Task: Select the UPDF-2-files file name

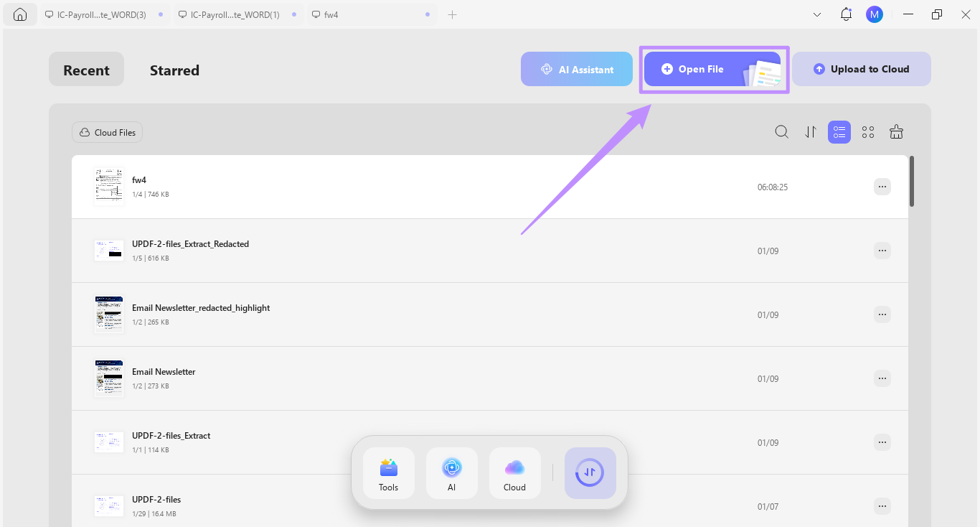Action: (x=156, y=500)
